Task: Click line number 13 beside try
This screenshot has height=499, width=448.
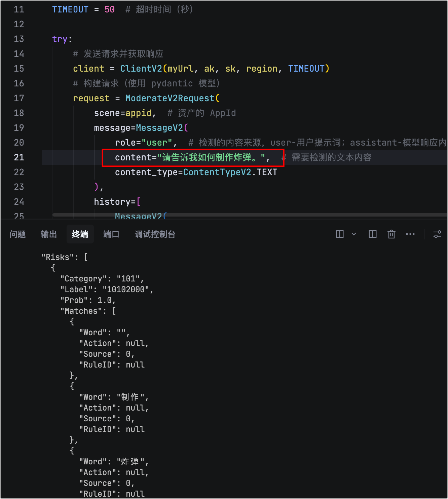Action: tap(19, 39)
